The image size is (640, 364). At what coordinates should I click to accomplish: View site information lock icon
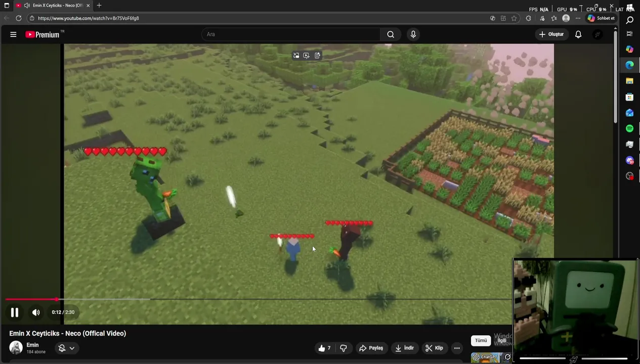click(x=32, y=18)
